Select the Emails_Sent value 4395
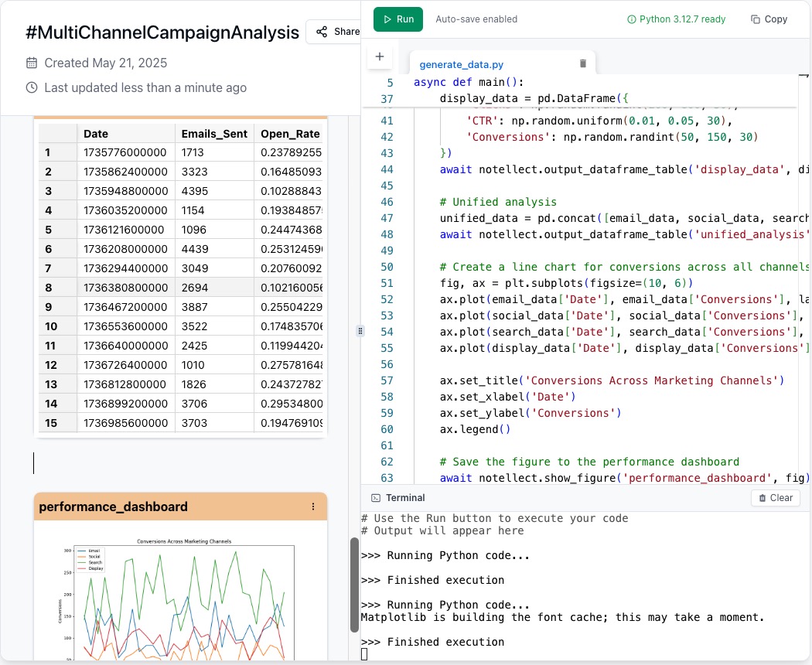The width and height of the screenshot is (812, 665). (214, 191)
